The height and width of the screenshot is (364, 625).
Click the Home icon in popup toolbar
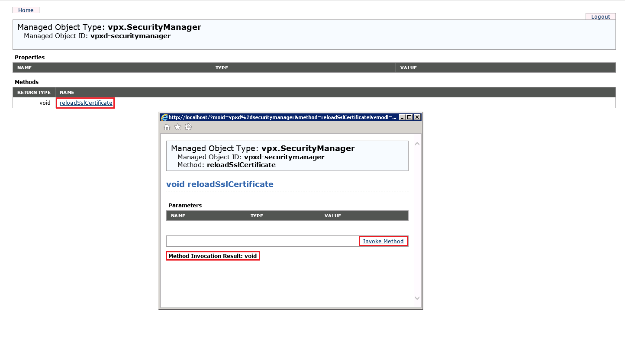click(x=167, y=127)
